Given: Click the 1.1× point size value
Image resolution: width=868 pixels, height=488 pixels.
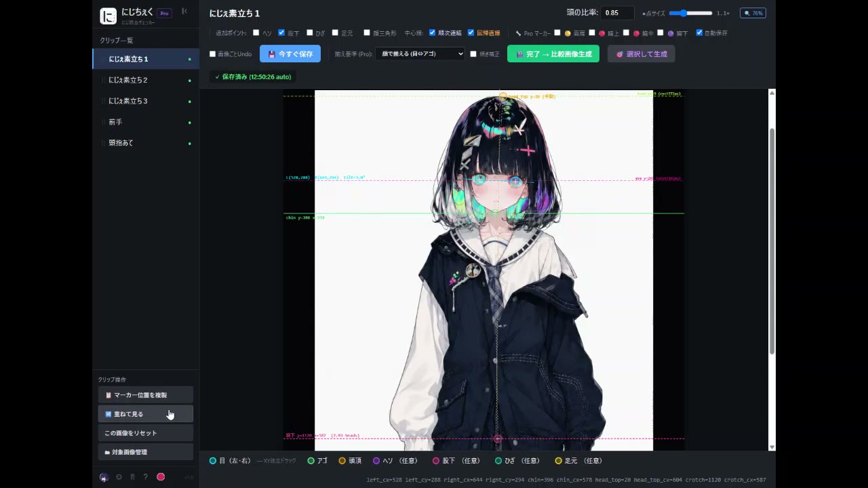Looking at the screenshot, I should 723,13.
